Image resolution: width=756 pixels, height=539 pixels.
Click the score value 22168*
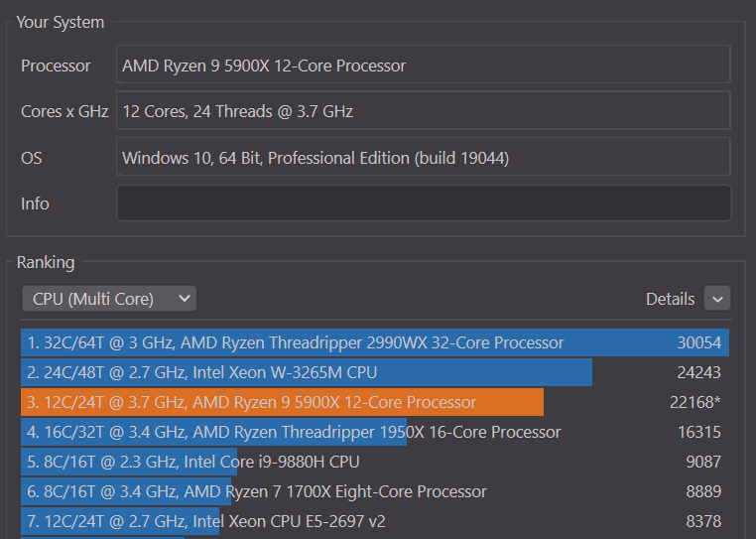point(695,402)
